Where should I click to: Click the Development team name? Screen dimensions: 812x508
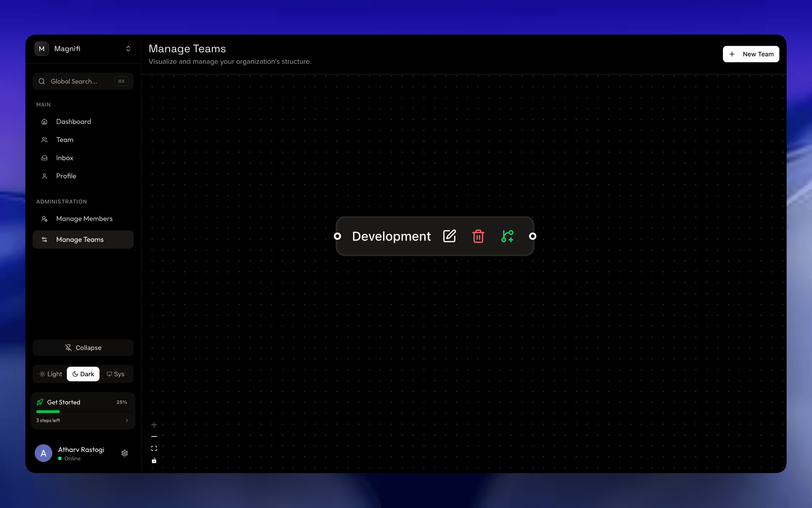[x=391, y=236]
